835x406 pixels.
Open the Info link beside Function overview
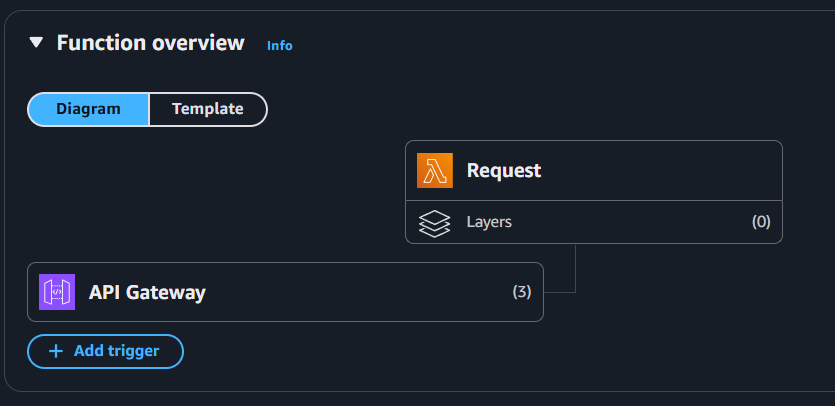[280, 46]
